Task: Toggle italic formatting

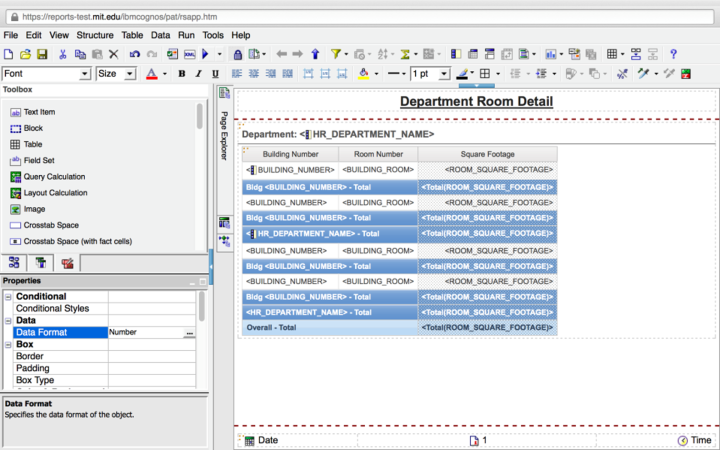Action: (x=199, y=74)
